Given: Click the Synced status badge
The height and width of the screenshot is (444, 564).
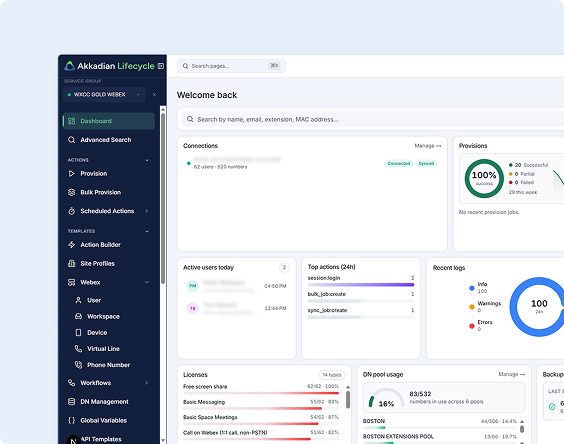Looking at the screenshot, I should click(x=426, y=163).
